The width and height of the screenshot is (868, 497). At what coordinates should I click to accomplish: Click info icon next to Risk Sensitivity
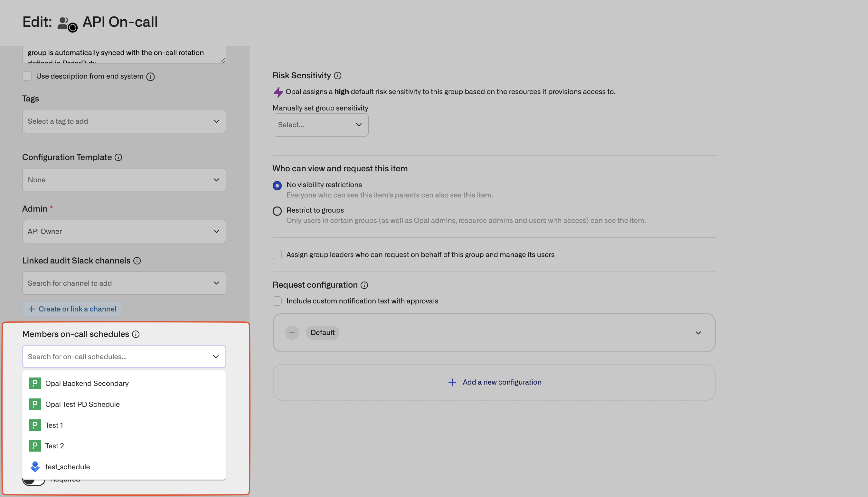coord(337,75)
